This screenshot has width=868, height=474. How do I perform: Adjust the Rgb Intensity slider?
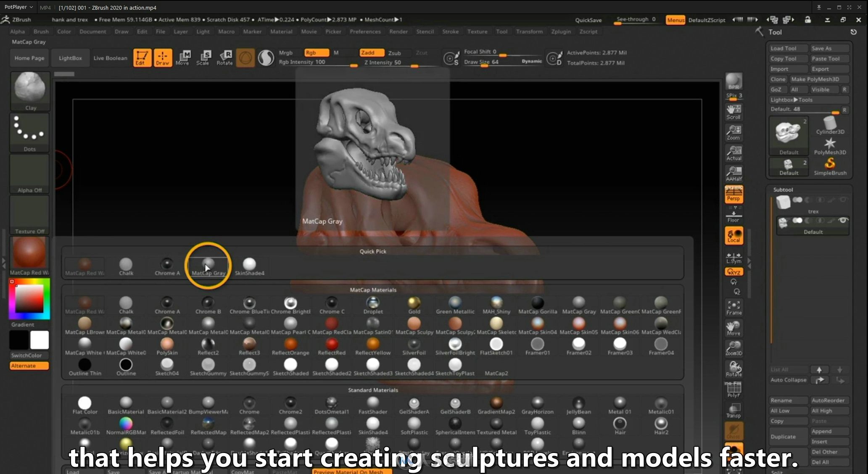click(x=318, y=62)
